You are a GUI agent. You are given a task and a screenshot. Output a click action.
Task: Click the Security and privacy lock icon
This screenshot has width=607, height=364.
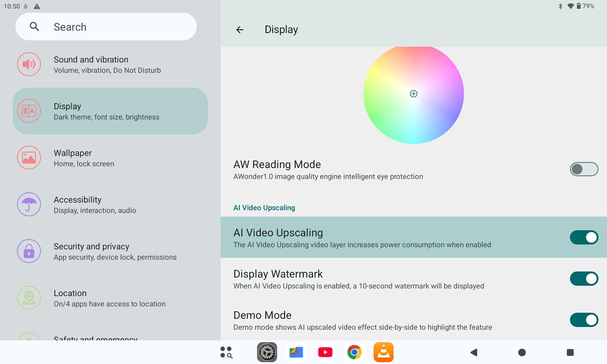pos(29,251)
